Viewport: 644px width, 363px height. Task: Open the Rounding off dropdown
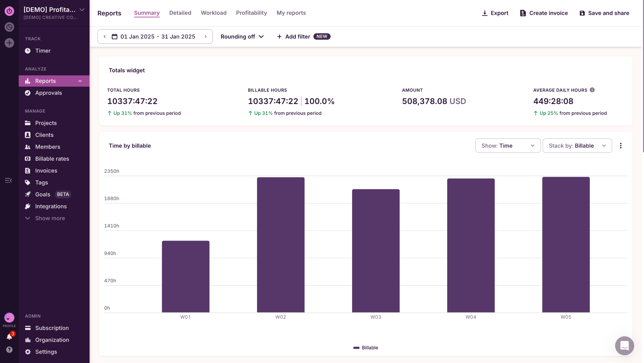coord(242,37)
